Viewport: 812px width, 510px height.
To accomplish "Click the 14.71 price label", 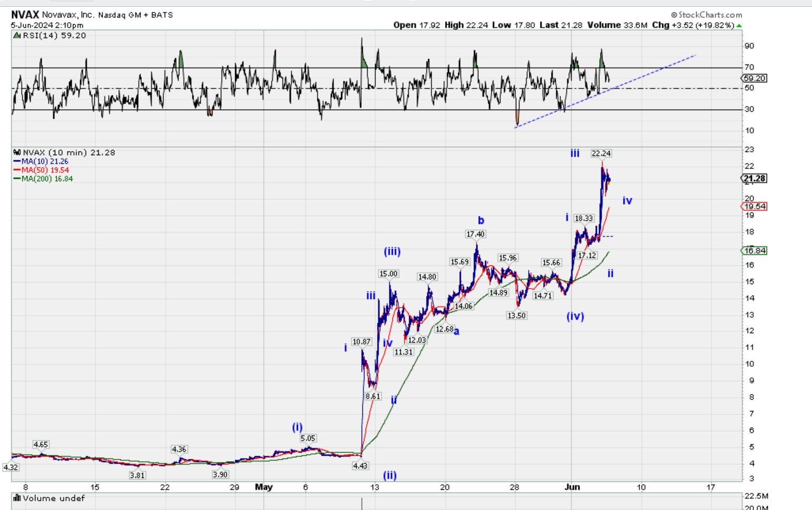I will pyautogui.click(x=543, y=296).
